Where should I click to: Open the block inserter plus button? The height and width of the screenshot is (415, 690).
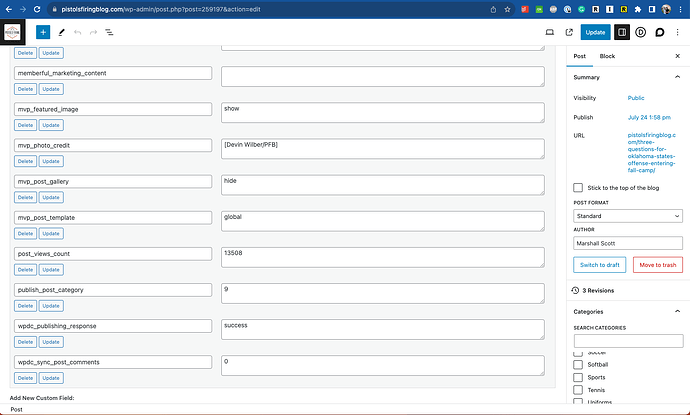point(43,32)
